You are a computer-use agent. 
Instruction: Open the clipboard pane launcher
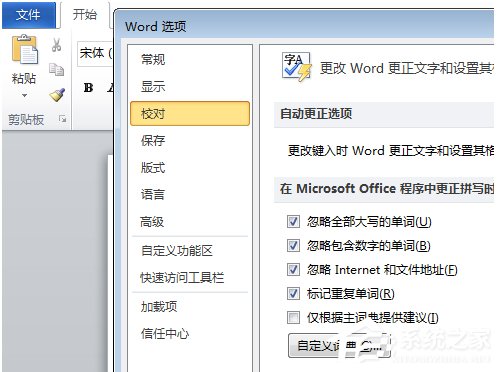pyautogui.click(x=62, y=119)
